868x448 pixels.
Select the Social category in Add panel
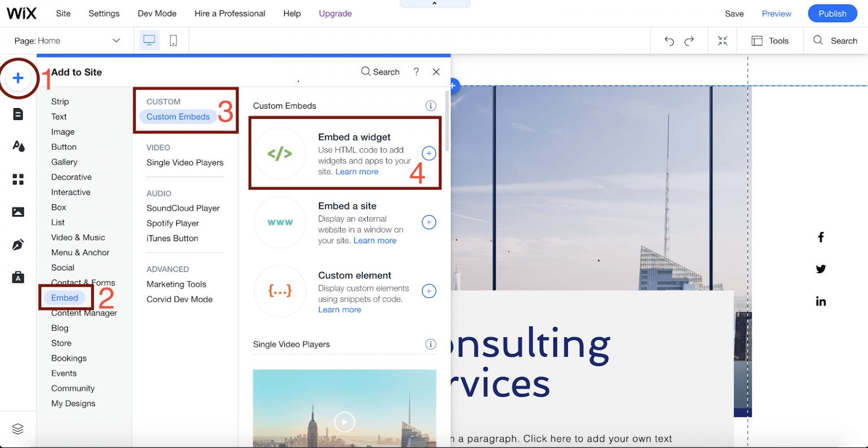click(62, 268)
